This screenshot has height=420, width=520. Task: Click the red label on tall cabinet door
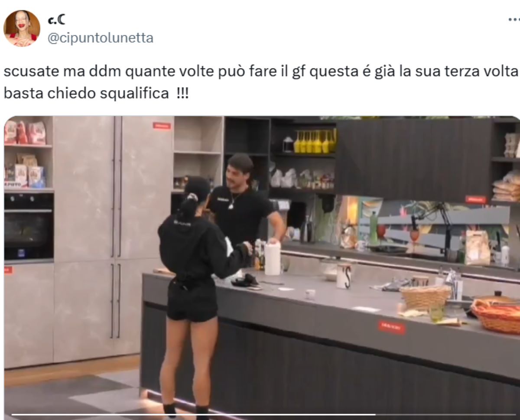(x=162, y=126)
